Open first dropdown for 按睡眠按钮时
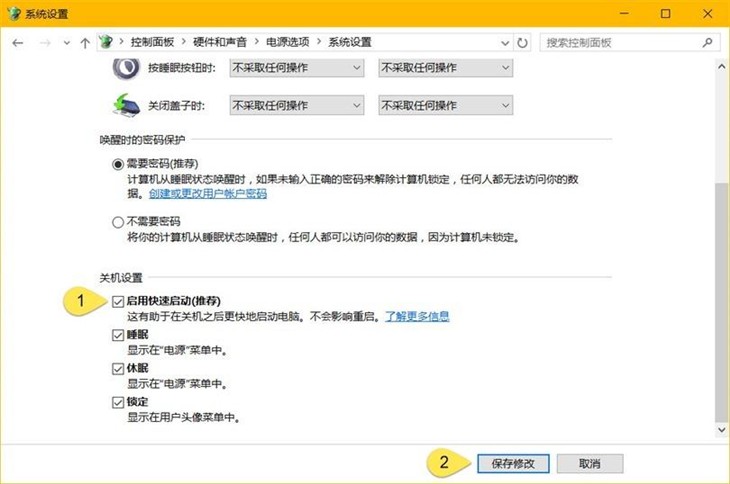The image size is (730, 484). point(297,68)
